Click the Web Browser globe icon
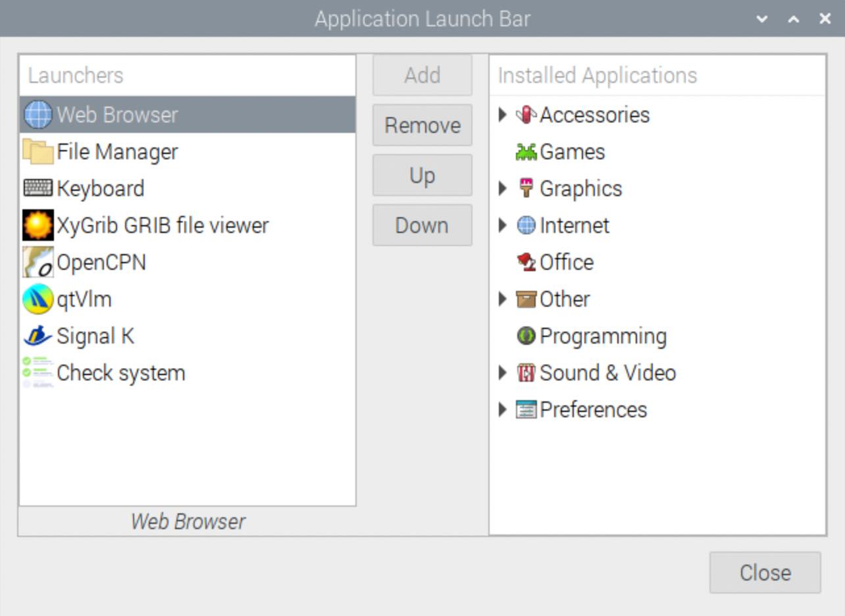845x616 pixels. tap(38, 115)
